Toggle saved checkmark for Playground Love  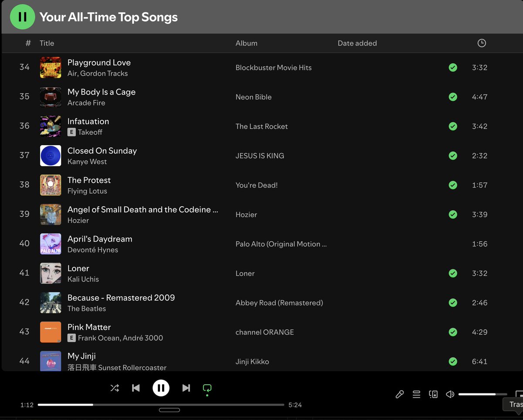click(x=453, y=68)
